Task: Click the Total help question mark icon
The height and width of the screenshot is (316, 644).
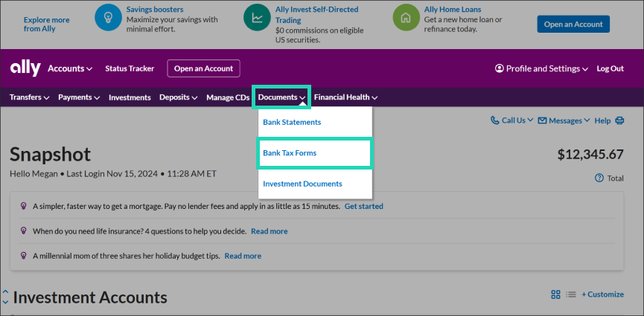Action: tap(599, 178)
